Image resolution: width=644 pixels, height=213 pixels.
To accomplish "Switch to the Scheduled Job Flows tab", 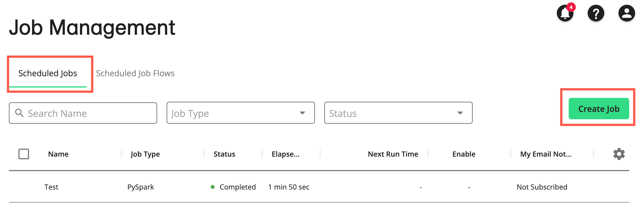I will pyautogui.click(x=135, y=73).
